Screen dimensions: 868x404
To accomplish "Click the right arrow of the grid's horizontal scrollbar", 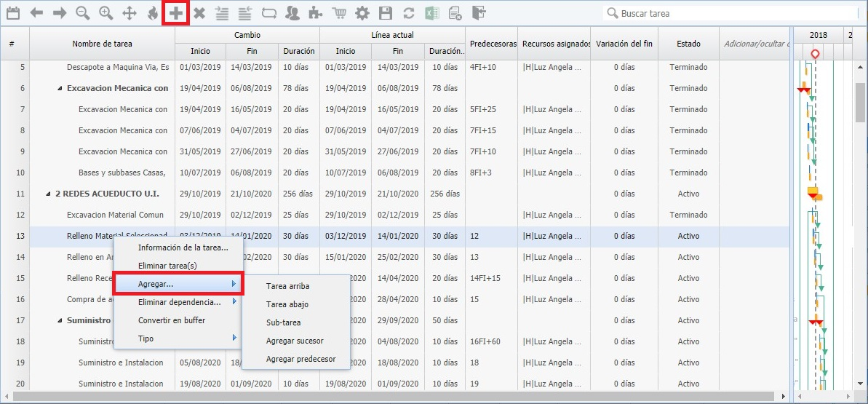I will pos(784,397).
